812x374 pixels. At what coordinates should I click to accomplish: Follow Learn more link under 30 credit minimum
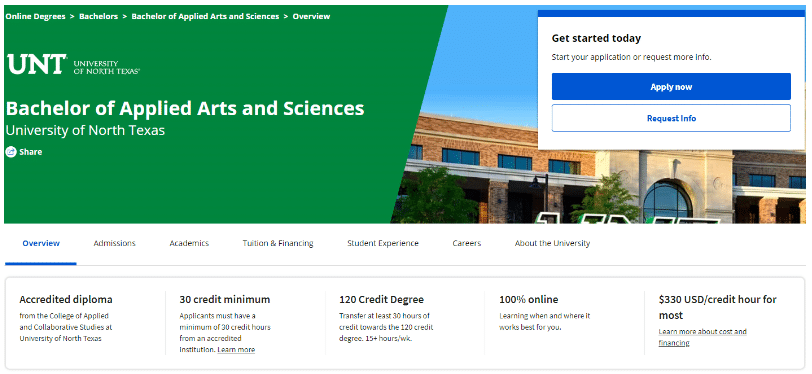point(236,350)
